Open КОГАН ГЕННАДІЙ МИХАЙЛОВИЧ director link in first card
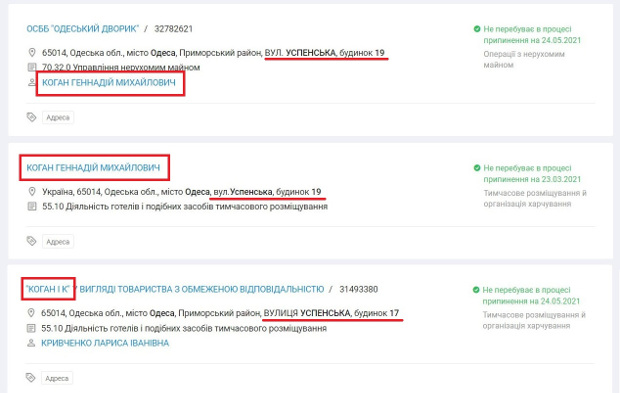 [x=109, y=83]
